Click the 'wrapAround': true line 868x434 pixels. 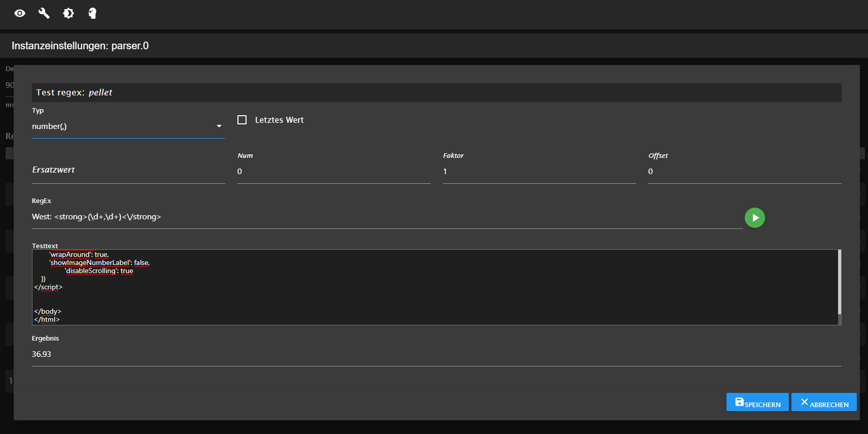[x=79, y=255]
